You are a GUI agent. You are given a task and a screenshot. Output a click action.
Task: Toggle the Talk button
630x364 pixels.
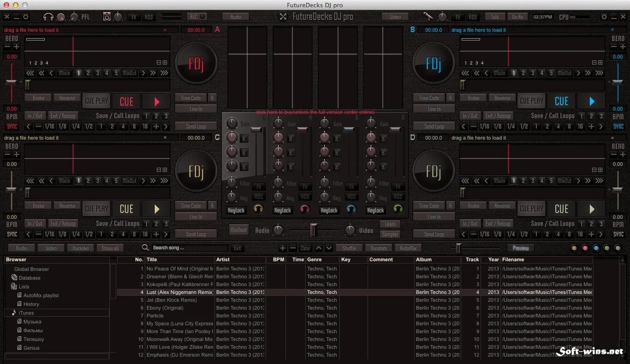495,17
